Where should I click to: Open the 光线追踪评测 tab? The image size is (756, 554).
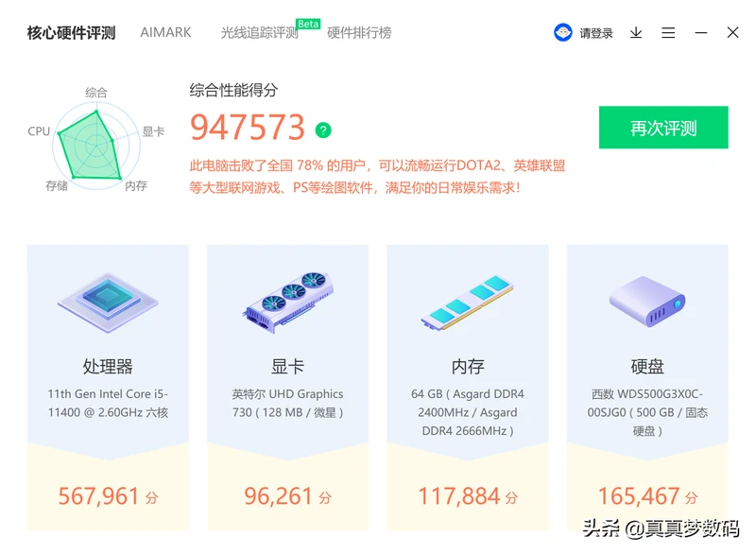click(x=259, y=33)
